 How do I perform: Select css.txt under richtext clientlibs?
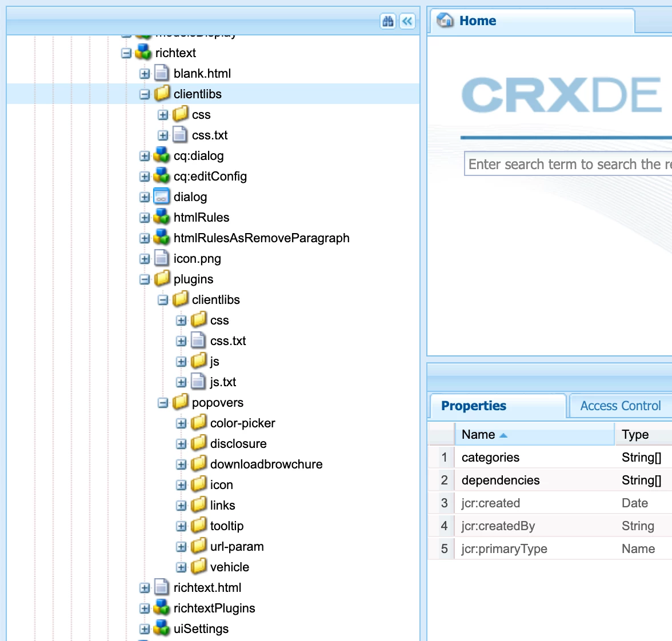[x=210, y=135]
